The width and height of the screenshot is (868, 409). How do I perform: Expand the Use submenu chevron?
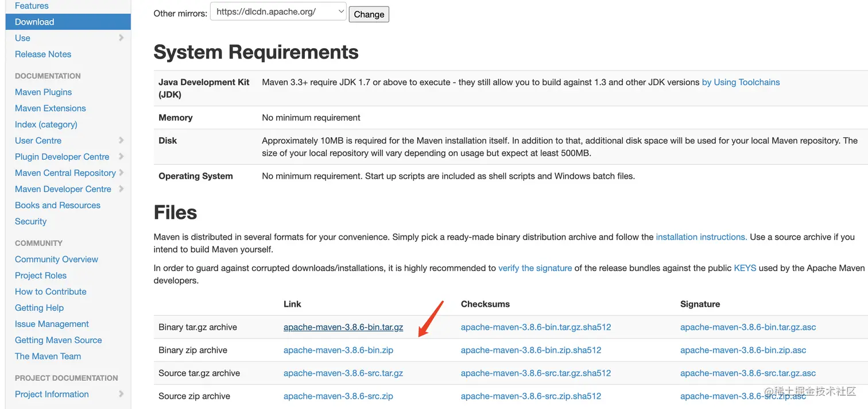pos(121,38)
